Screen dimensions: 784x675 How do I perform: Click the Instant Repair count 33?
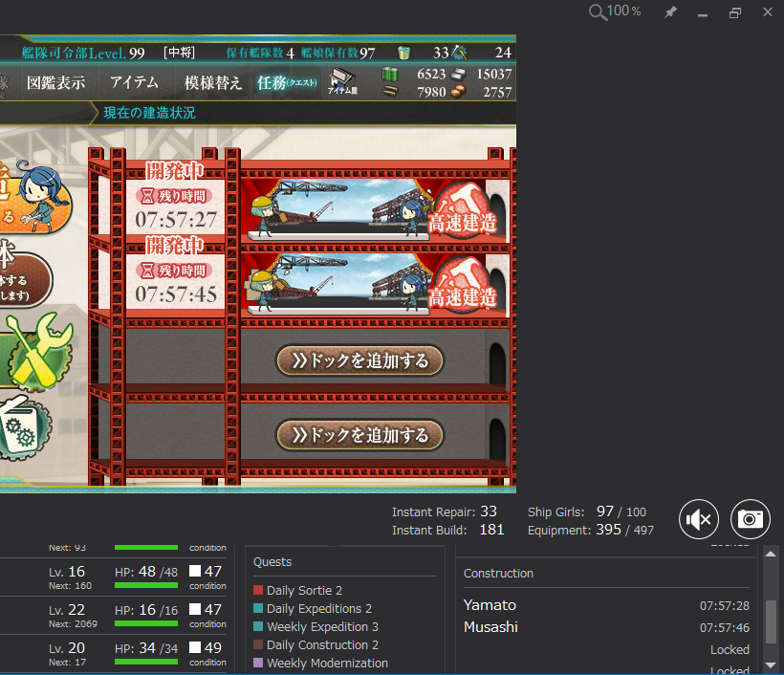pyautogui.click(x=489, y=512)
